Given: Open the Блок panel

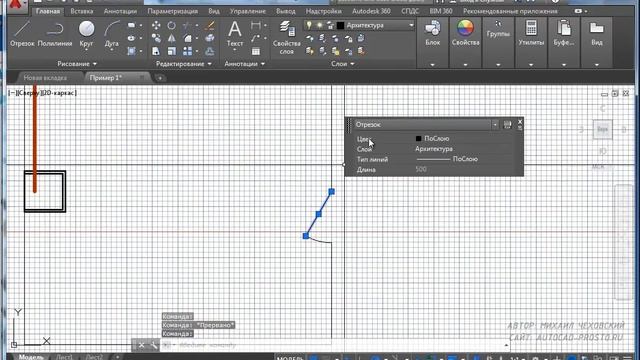Looking at the screenshot, I should [433, 33].
